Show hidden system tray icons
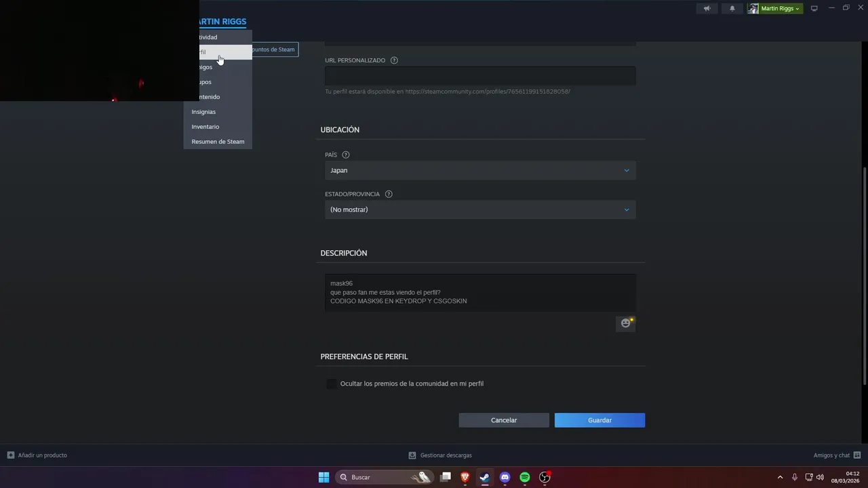868x488 pixels. (x=780, y=477)
